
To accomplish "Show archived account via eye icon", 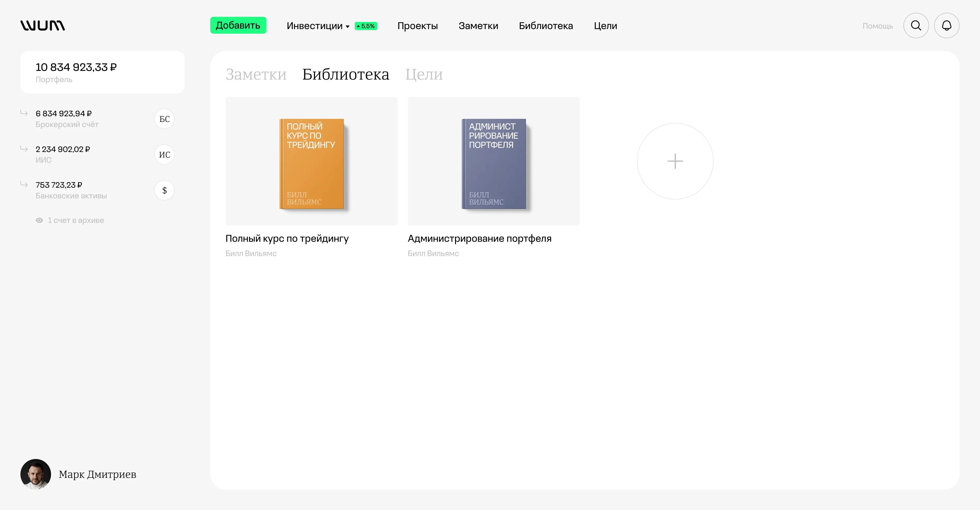I will 39,220.
